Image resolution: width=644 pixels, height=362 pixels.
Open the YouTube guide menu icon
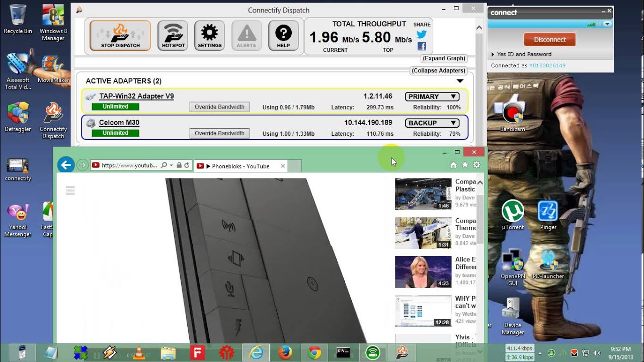pyautogui.click(x=70, y=190)
